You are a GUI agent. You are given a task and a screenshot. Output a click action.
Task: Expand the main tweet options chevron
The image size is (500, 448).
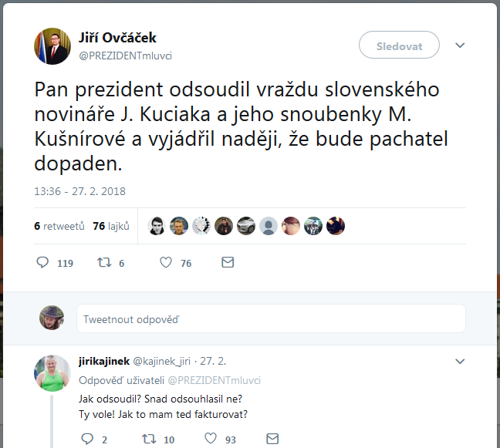[x=460, y=45]
